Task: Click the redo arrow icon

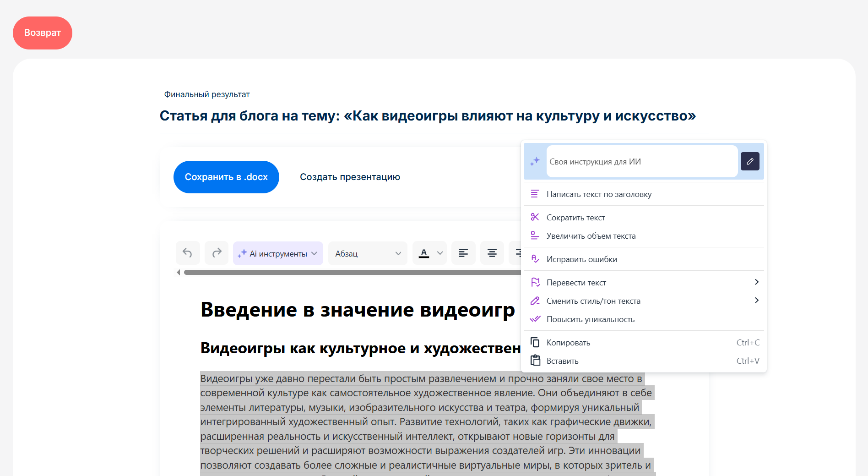Action: point(217,253)
